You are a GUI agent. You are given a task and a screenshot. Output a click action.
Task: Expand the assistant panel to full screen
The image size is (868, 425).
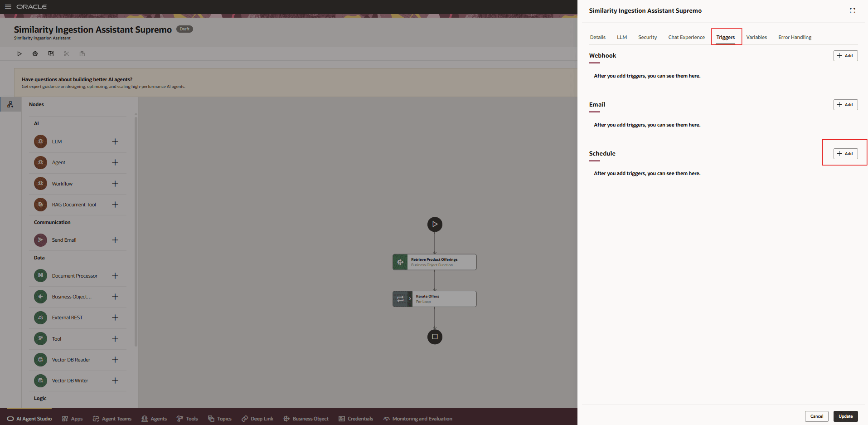pyautogui.click(x=852, y=10)
